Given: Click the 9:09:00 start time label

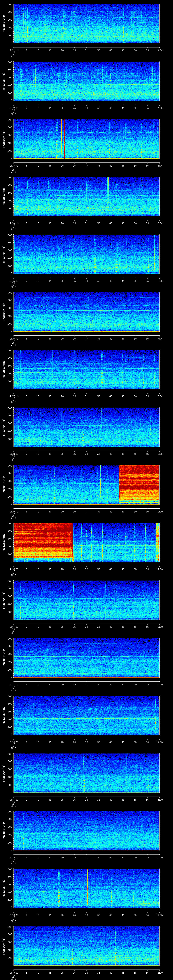Looking at the screenshot, I should pyautogui.click(x=14, y=511).
